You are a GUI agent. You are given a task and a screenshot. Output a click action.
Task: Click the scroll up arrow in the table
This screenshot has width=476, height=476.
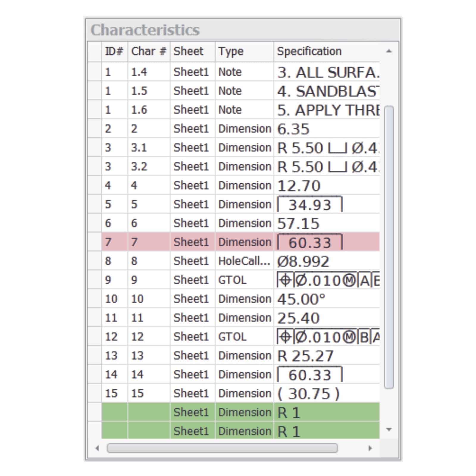coord(389,51)
